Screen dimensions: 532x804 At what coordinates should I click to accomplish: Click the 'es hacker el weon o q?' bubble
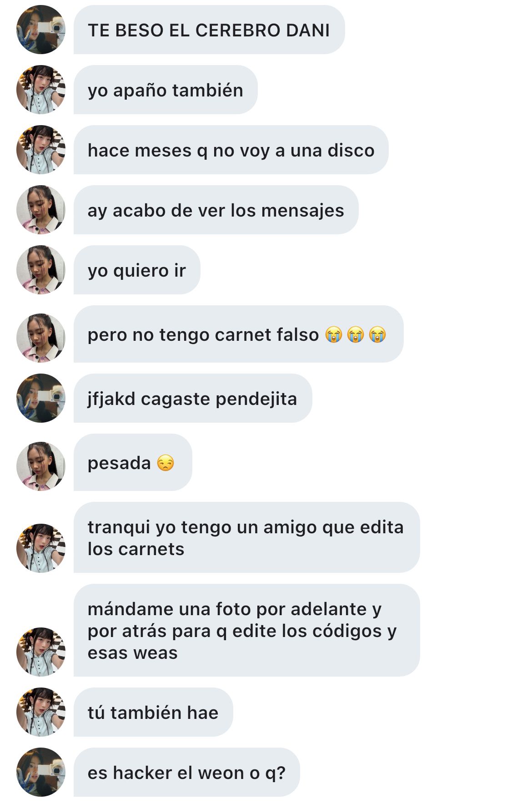(186, 772)
